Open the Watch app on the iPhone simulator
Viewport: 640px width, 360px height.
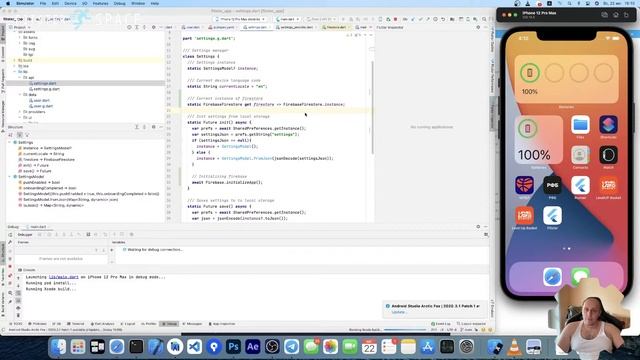tap(608, 155)
